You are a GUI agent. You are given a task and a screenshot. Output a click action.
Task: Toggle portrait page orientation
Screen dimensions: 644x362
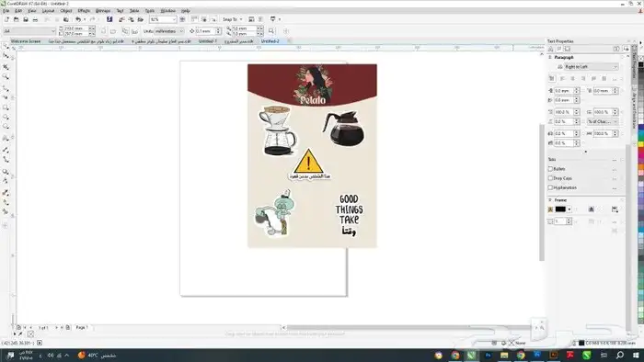(x=103, y=31)
